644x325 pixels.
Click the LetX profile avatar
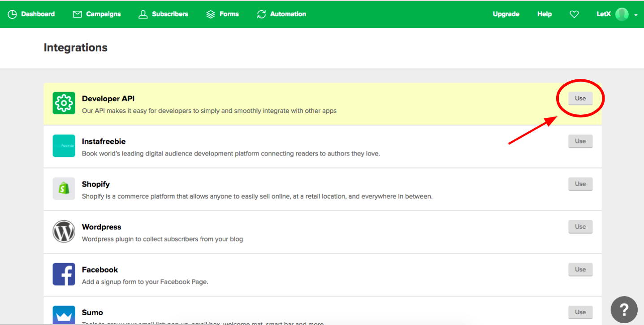click(622, 14)
